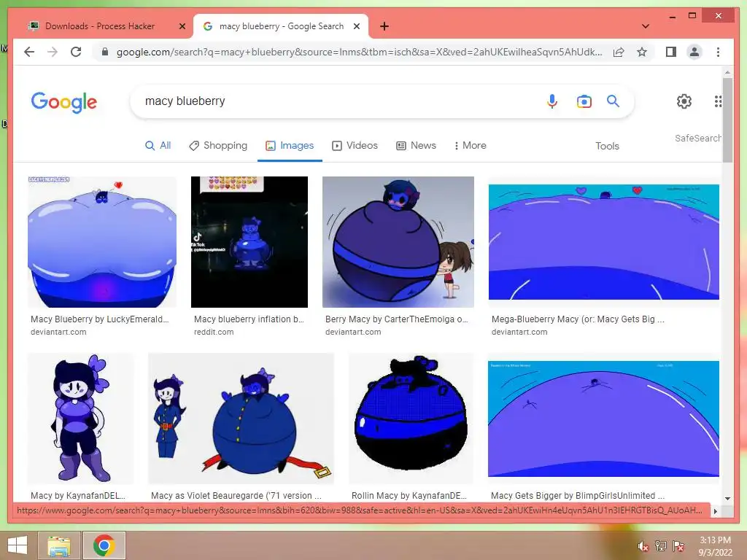Click 'Berry Macy by CarterTheEmolga' caption
Screen dimensions: 747x560
(x=396, y=319)
